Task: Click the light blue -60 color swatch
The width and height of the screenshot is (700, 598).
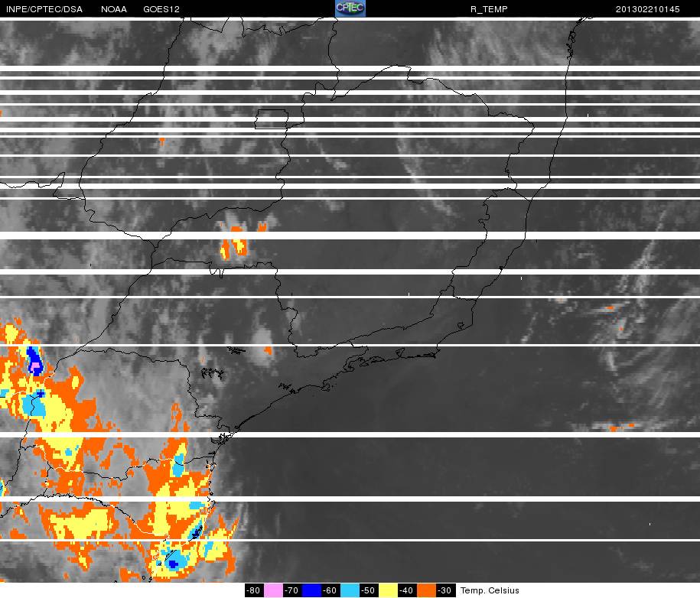Action: 350,590
